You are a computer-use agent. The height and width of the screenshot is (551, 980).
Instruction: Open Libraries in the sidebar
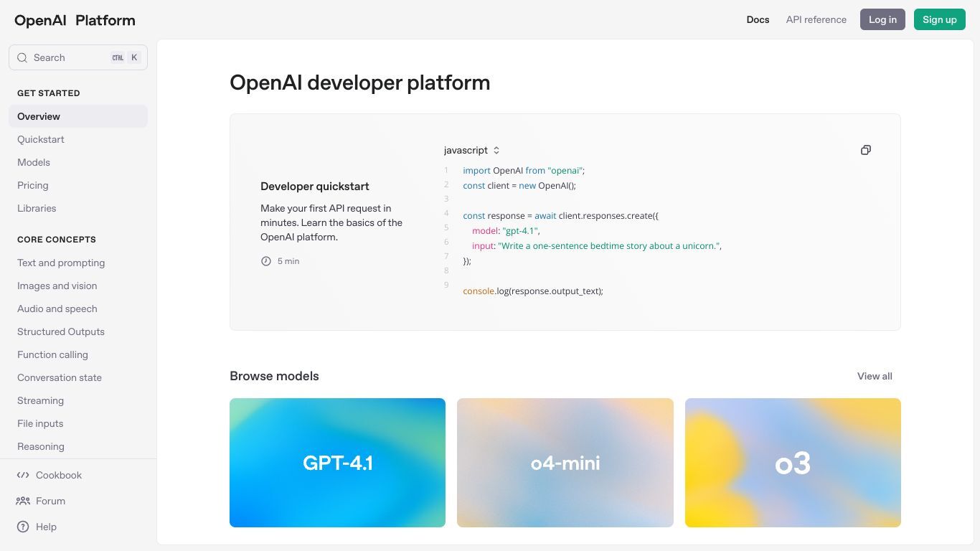pos(78,208)
